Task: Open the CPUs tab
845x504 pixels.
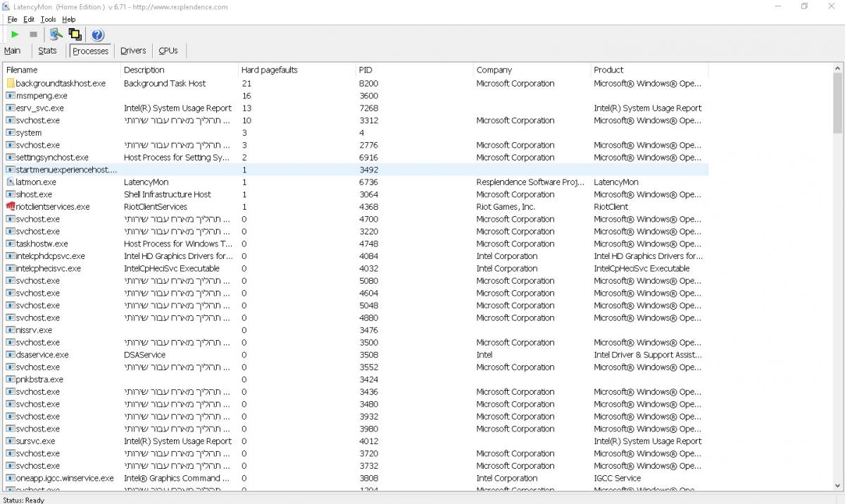Action: (x=168, y=51)
